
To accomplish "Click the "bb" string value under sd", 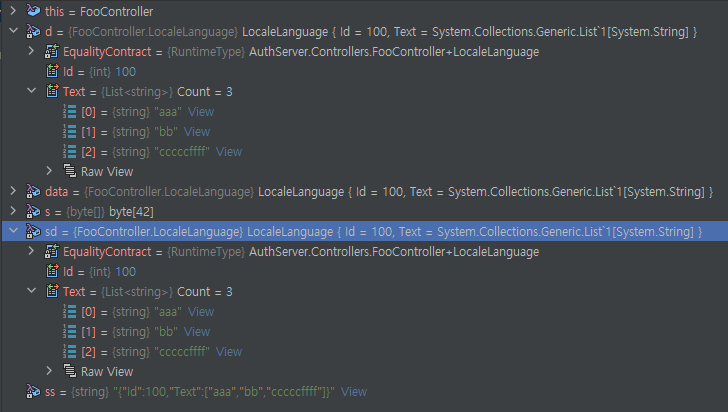I will click(166, 332).
